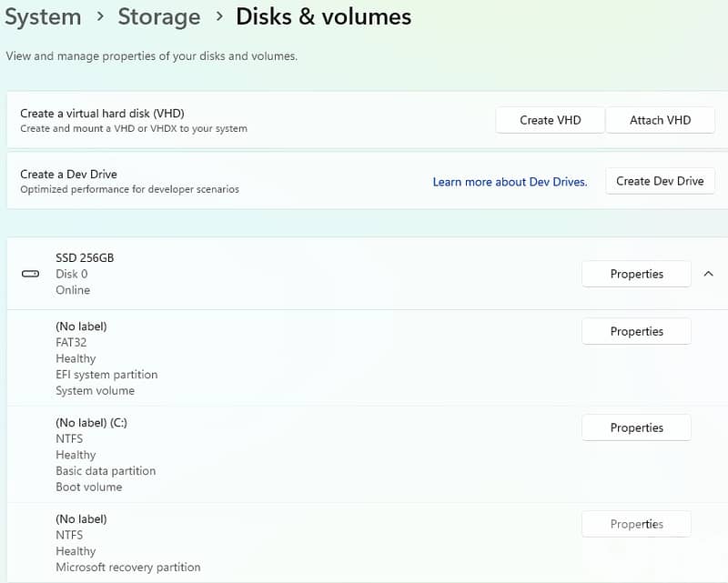728x583 pixels.
Task: Select the (No label) (C:) volume row
Action: 273,455
